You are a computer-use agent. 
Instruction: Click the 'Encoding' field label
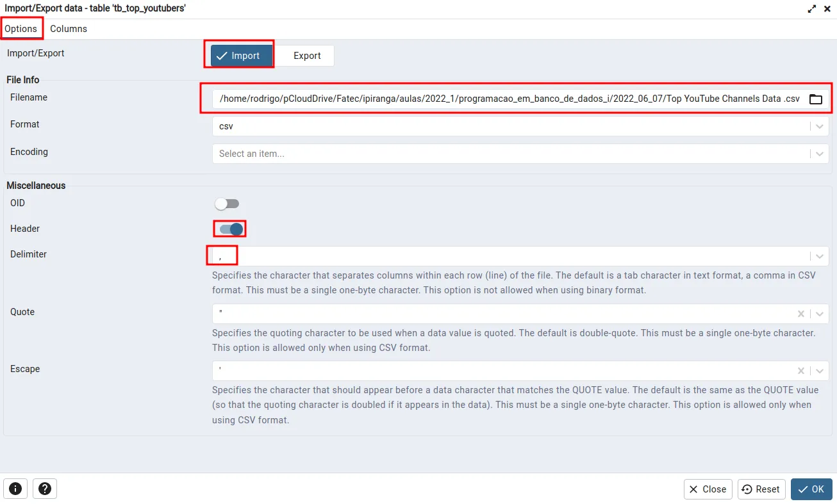29,152
